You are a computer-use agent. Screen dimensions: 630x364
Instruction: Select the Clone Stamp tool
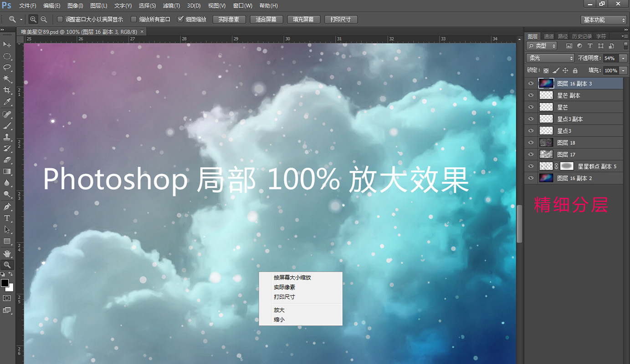(x=7, y=137)
